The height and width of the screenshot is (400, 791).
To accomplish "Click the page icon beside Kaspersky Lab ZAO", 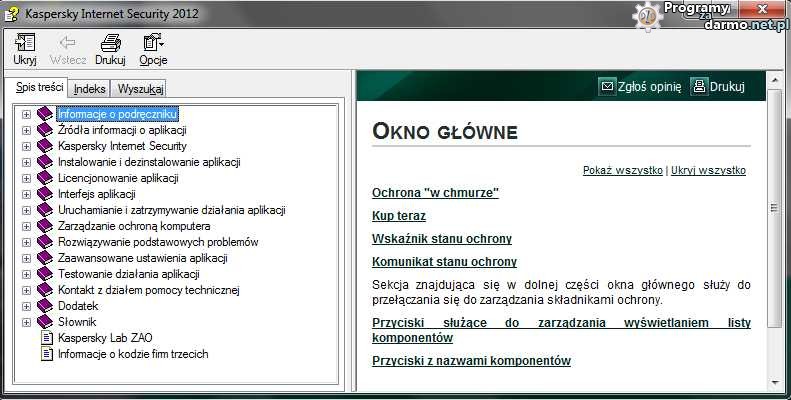I will [x=46, y=338].
